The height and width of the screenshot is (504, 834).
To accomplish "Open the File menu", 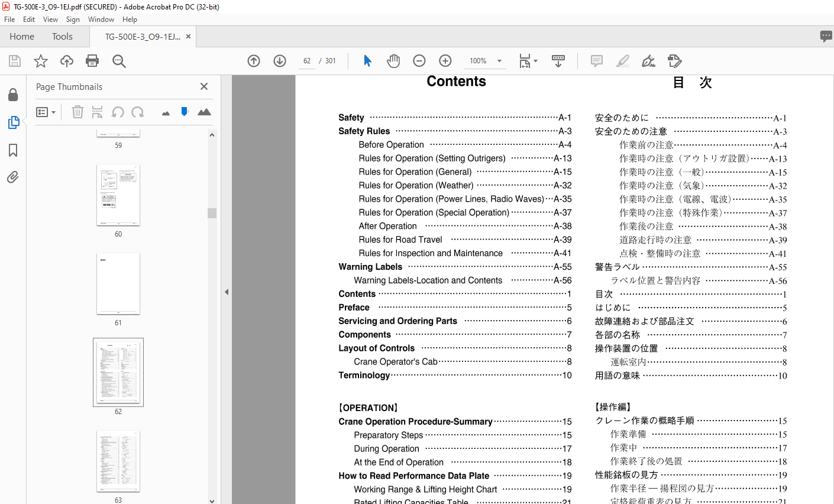I will tap(9, 20).
